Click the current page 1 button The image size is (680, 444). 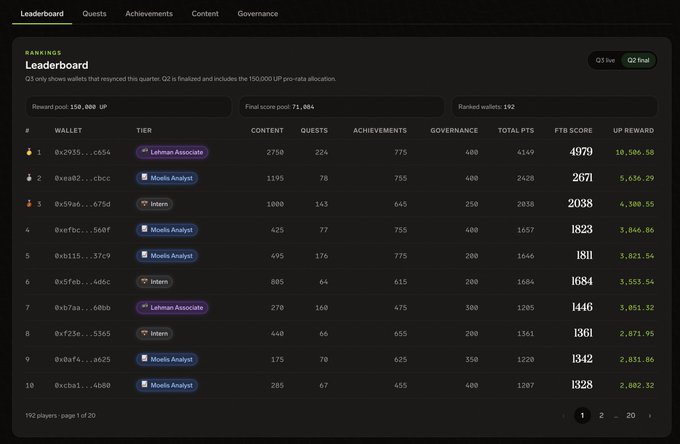[582, 415]
